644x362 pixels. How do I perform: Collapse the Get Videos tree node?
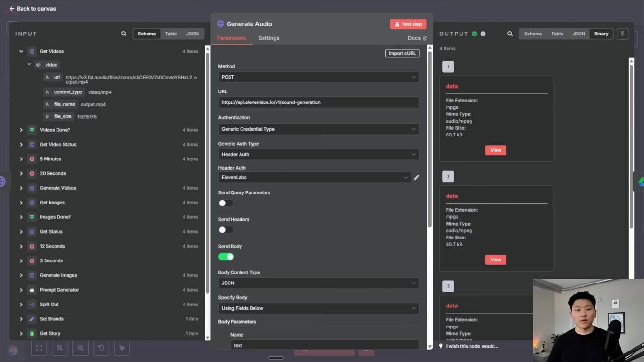tap(21, 51)
